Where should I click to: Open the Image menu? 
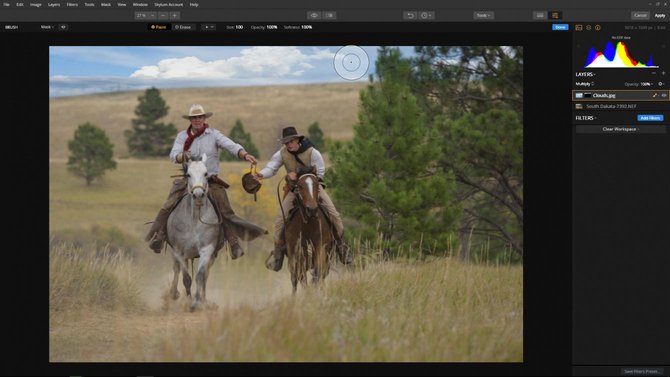[36, 4]
